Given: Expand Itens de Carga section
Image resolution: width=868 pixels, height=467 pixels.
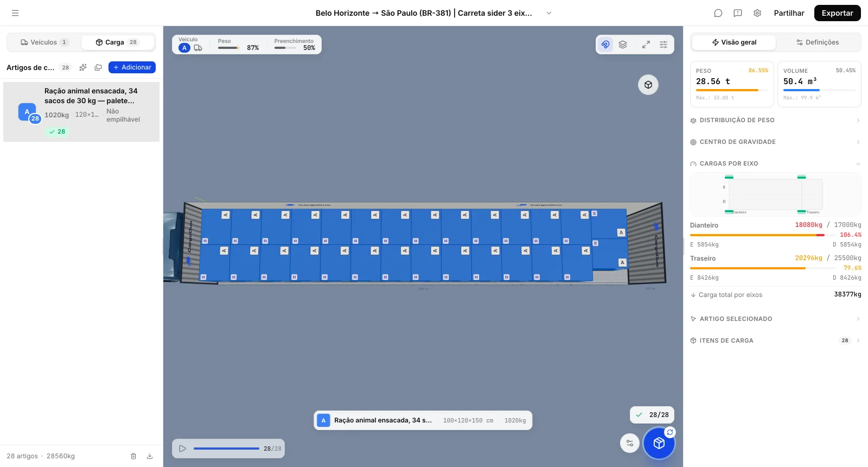Looking at the screenshot, I should pos(775,340).
